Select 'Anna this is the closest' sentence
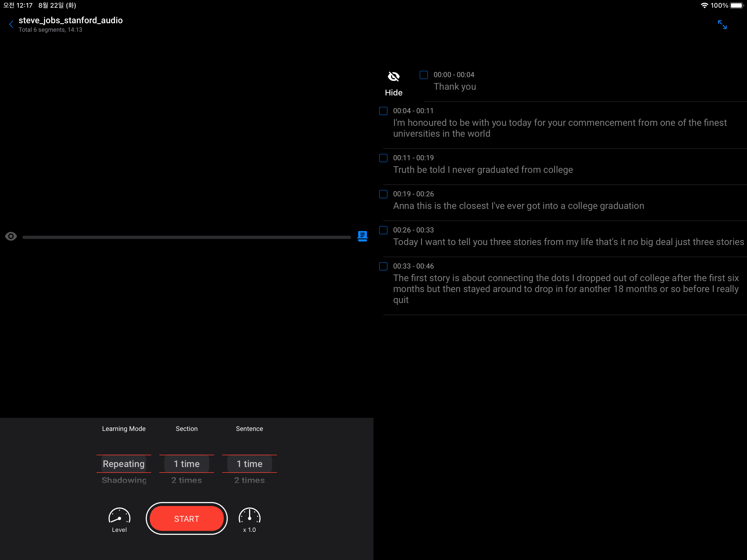This screenshot has height=560, width=747. (x=518, y=206)
